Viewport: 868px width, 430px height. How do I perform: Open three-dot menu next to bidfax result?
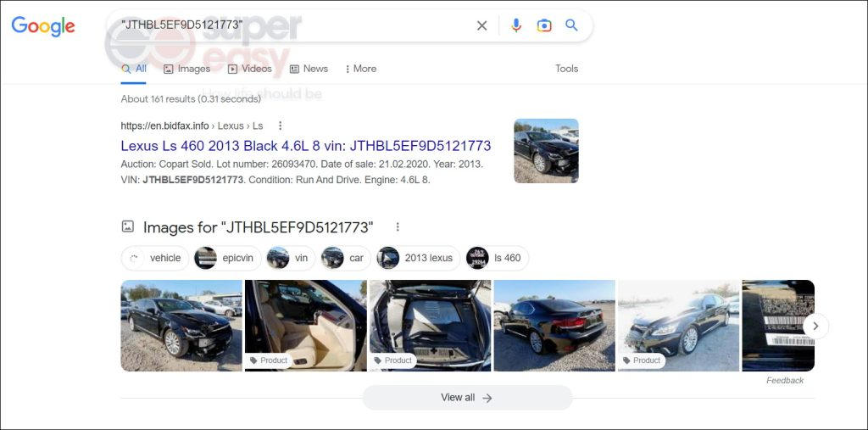coord(280,126)
